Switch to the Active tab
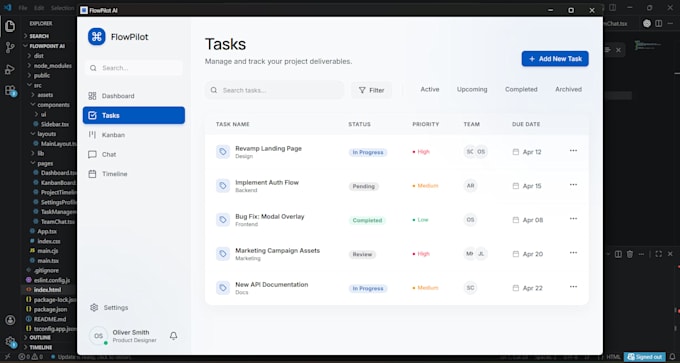The image size is (680, 363). [x=430, y=89]
